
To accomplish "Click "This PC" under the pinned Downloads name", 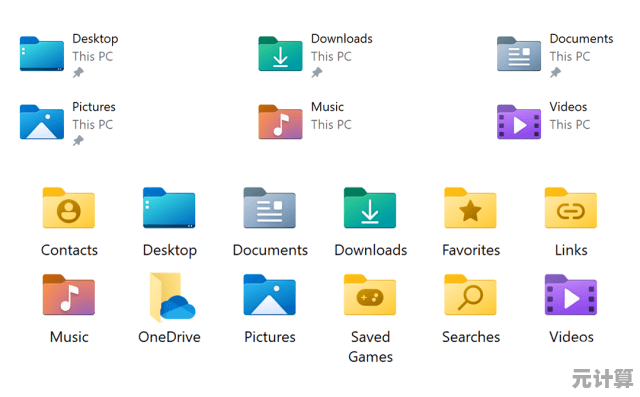I will [331, 56].
